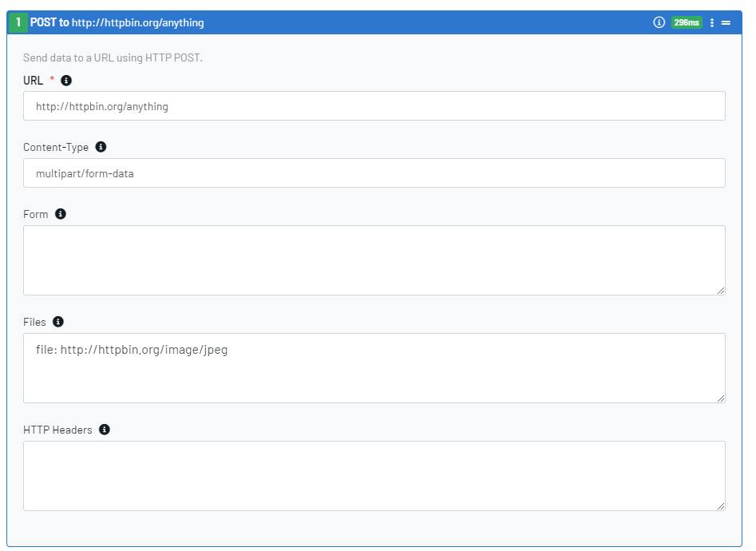The image size is (756, 551).
Task: Click the HTTP Headers text area resize handle
Action: pos(721,506)
